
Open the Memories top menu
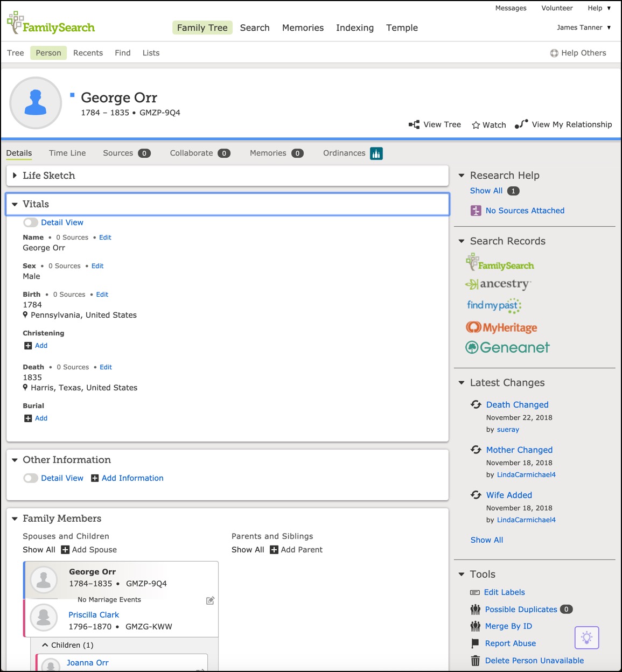(303, 27)
